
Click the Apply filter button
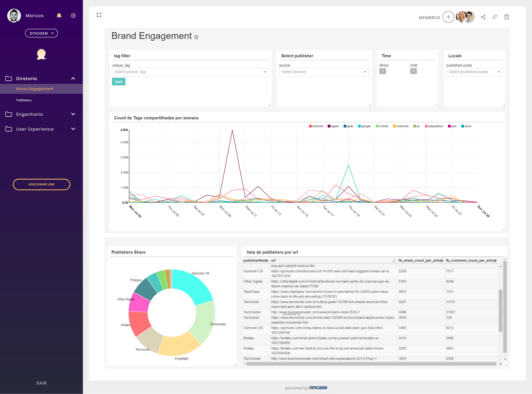tap(119, 82)
